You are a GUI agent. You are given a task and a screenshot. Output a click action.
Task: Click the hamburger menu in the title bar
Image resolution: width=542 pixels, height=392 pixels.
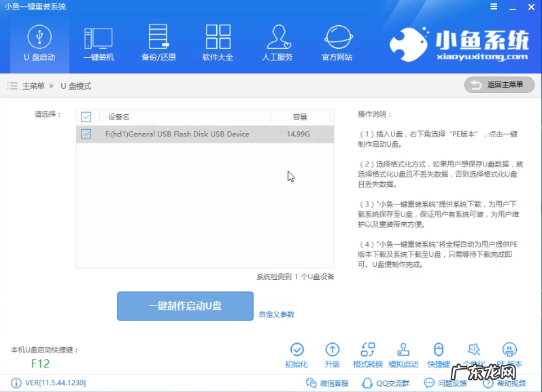coord(494,7)
